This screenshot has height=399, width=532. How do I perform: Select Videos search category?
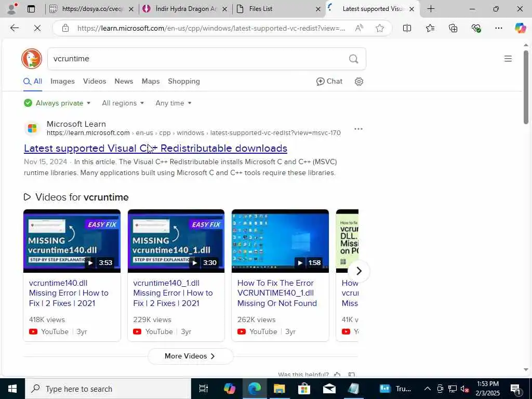pyautogui.click(x=95, y=82)
